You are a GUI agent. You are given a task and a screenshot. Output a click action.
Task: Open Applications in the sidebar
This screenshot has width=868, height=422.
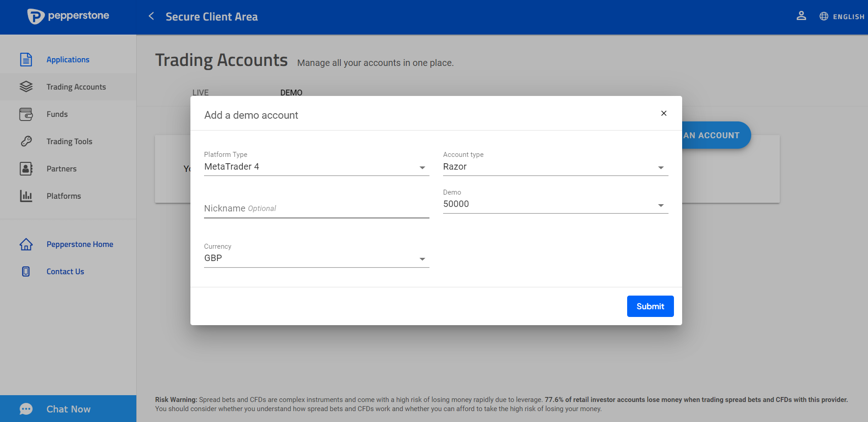point(68,60)
